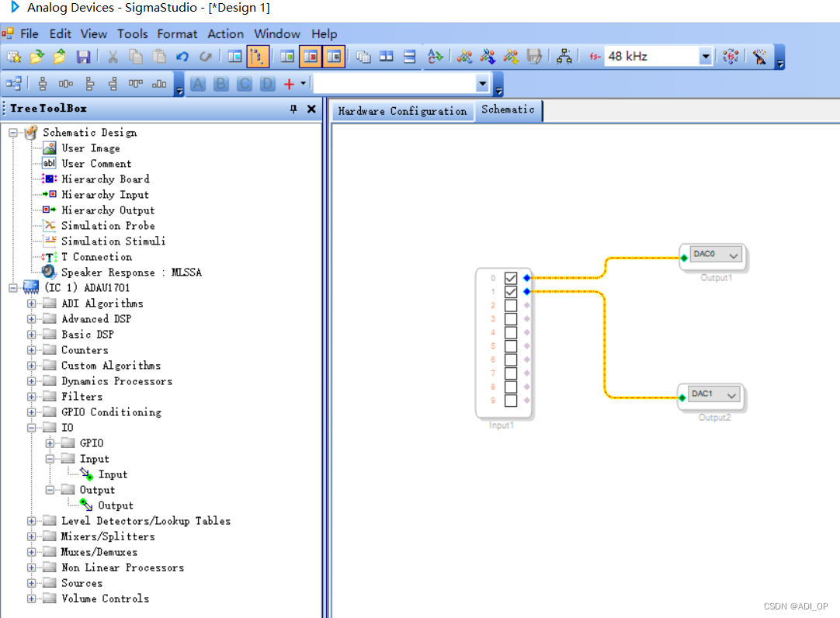Enable input channel 5 checkbox
Screen dimensions: 840x618
click(511, 346)
